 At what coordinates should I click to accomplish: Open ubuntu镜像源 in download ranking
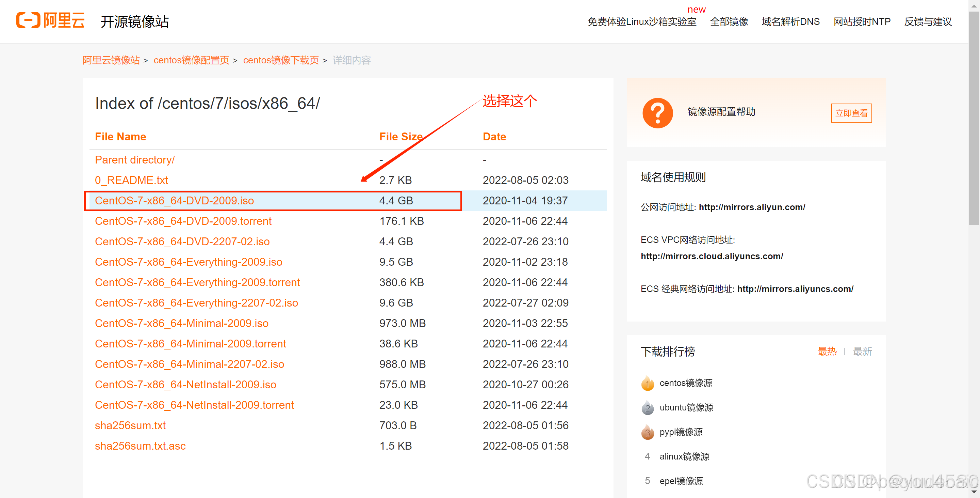click(686, 407)
